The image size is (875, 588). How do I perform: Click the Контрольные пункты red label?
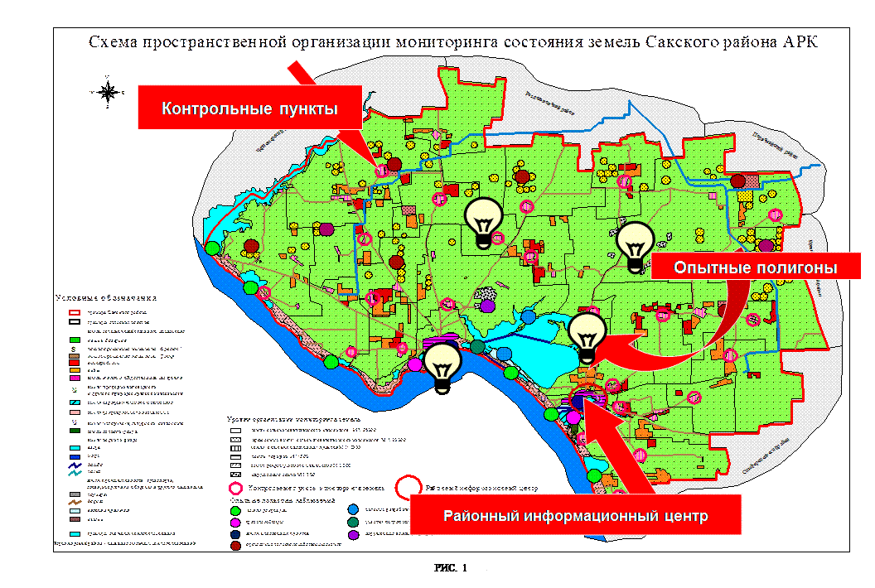coord(249,108)
